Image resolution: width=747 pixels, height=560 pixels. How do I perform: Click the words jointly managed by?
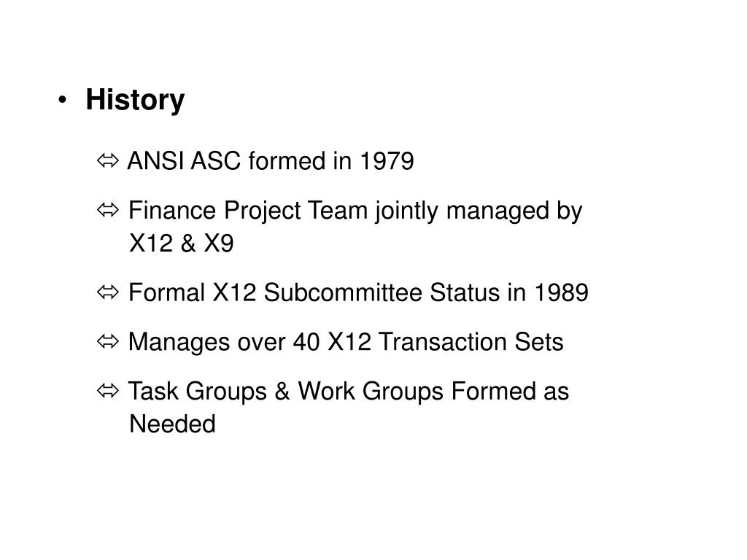click(x=479, y=211)
